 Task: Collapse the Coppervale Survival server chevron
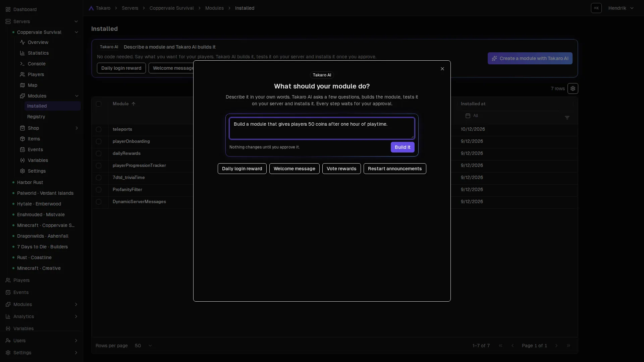click(x=76, y=32)
